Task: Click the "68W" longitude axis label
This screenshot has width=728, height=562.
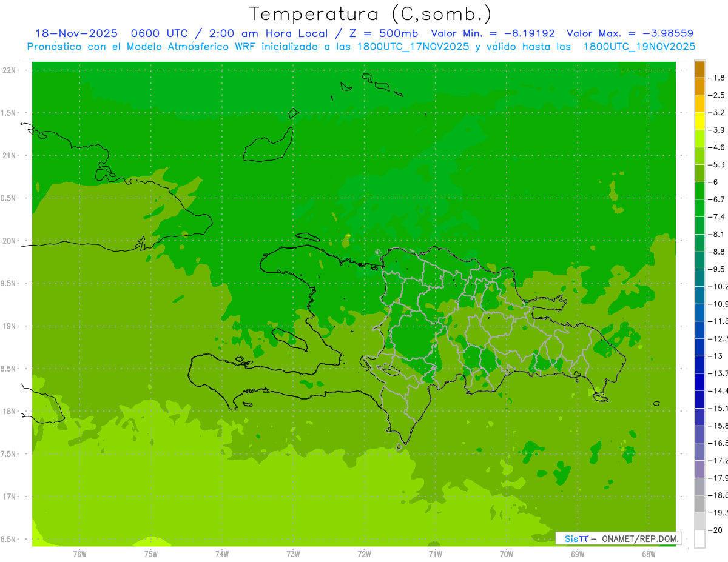Action: [x=649, y=553]
